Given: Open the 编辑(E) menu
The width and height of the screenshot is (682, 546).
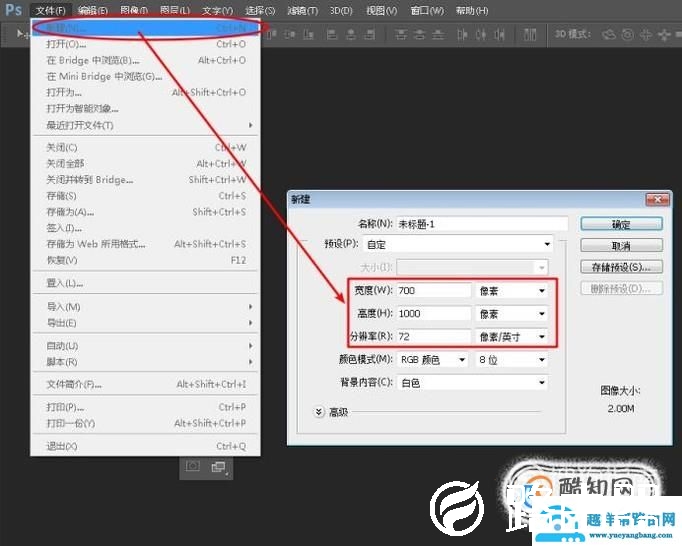Looking at the screenshot, I should pyautogui.click(x=93, y=10).
